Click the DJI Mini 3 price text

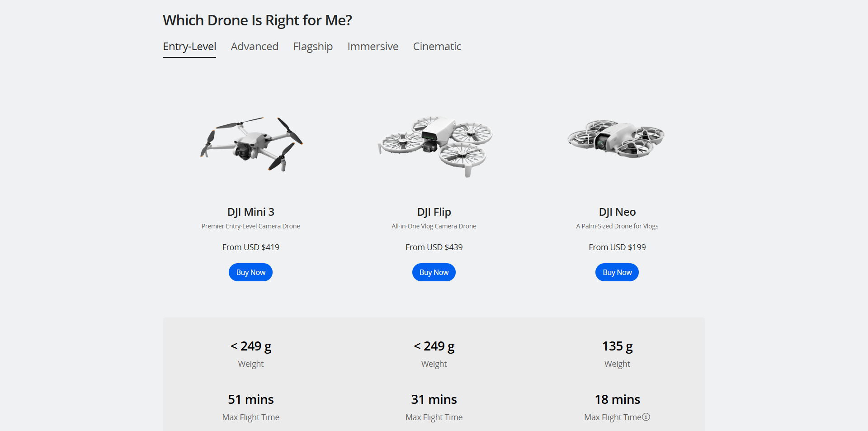point(250,247)
